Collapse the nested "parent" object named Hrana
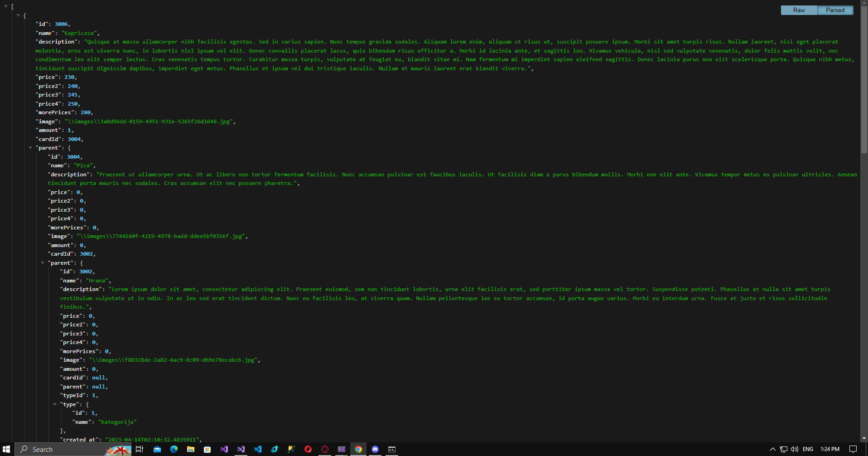This screenshot has height=456, width=868. pyautogui.click(x=43, y=263)
